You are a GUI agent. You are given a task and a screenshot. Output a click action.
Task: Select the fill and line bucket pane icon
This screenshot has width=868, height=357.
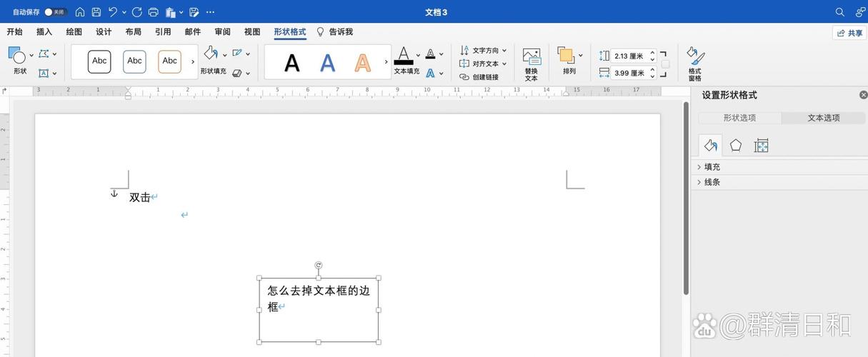(x=710, y=146)
